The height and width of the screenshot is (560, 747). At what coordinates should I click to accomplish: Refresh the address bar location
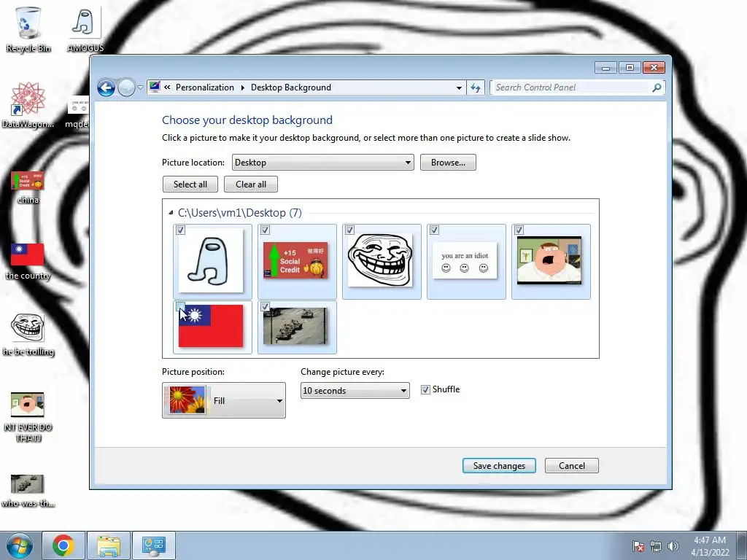[476, 87]
